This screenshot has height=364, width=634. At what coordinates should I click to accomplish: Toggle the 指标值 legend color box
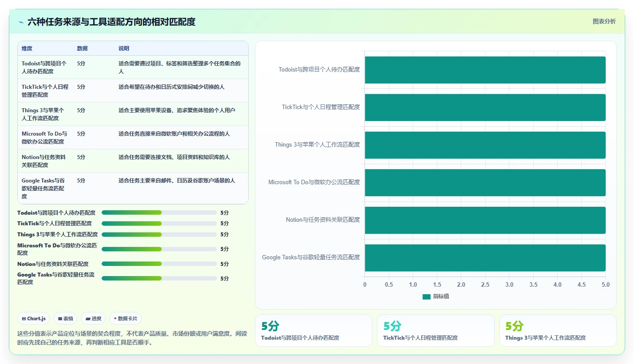coord(426,297)
